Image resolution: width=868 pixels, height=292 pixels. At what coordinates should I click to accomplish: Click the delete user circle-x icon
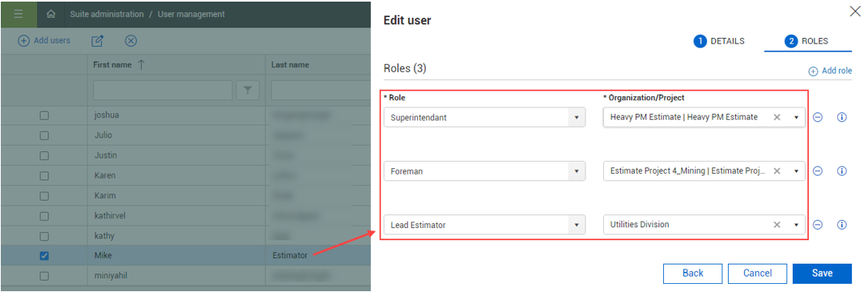[x=130, y=40]
